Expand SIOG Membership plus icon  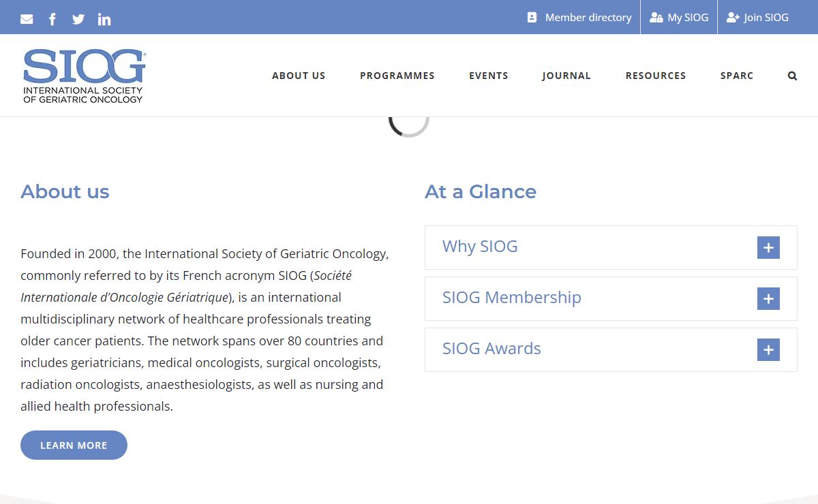click(x=768, y=299)
